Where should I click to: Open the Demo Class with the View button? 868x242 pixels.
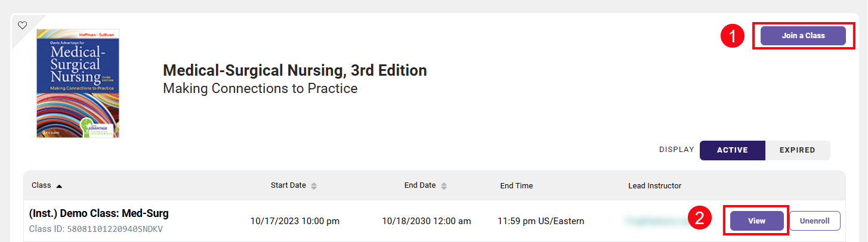point(756,221)
